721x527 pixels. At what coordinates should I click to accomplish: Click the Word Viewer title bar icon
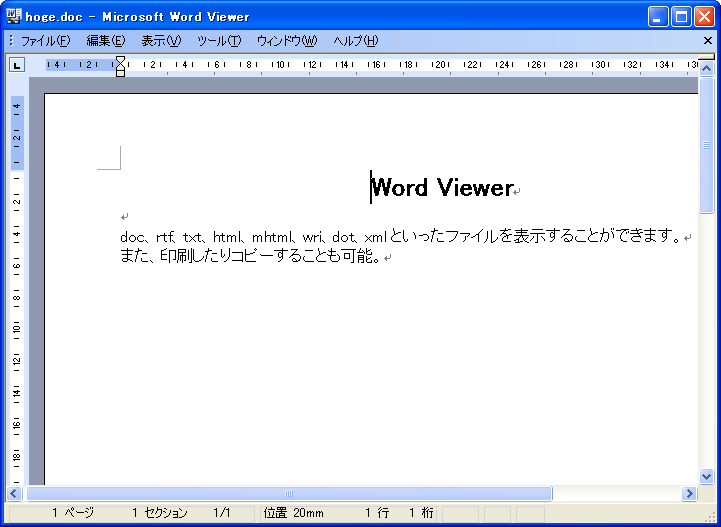(14, 17)
